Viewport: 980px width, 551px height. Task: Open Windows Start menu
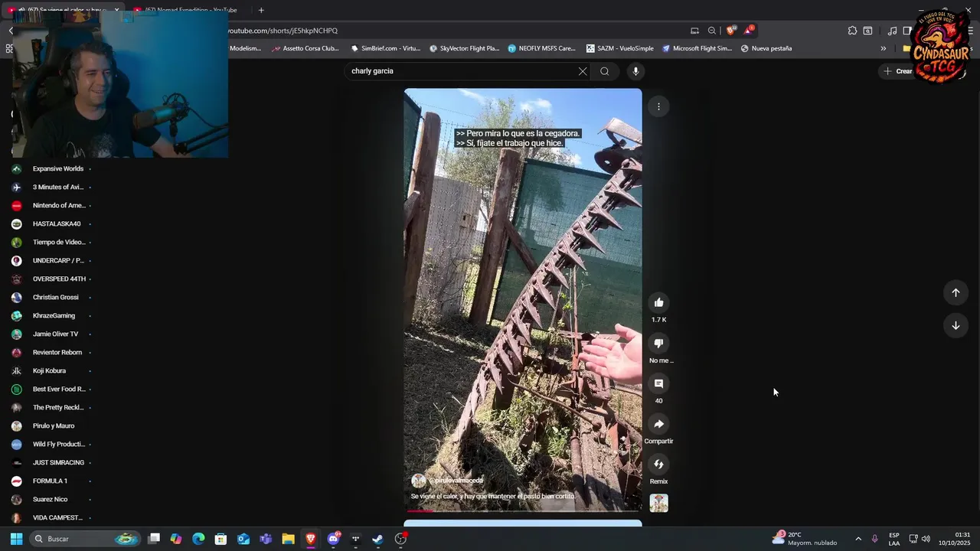point(16,539)
